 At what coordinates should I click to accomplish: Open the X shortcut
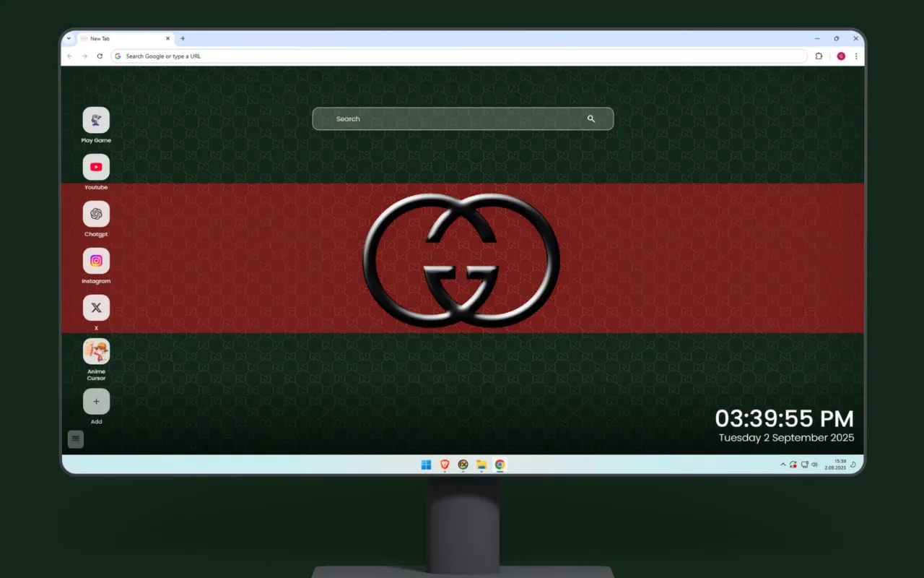(96, 308)
